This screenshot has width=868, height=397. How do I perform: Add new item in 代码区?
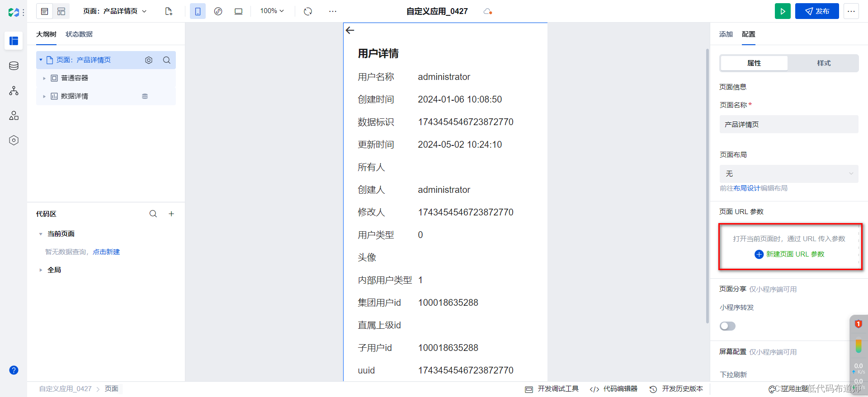coord(171,214)
